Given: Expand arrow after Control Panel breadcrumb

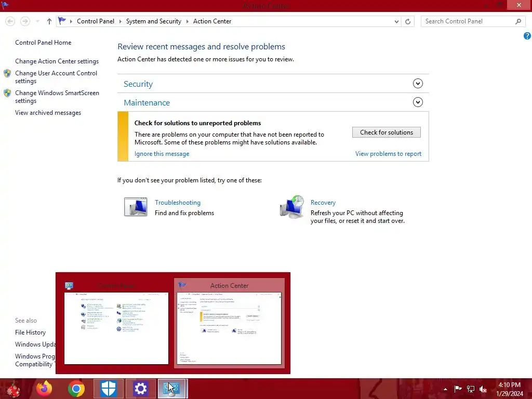Looking at the screenshot, I should 120,21.
